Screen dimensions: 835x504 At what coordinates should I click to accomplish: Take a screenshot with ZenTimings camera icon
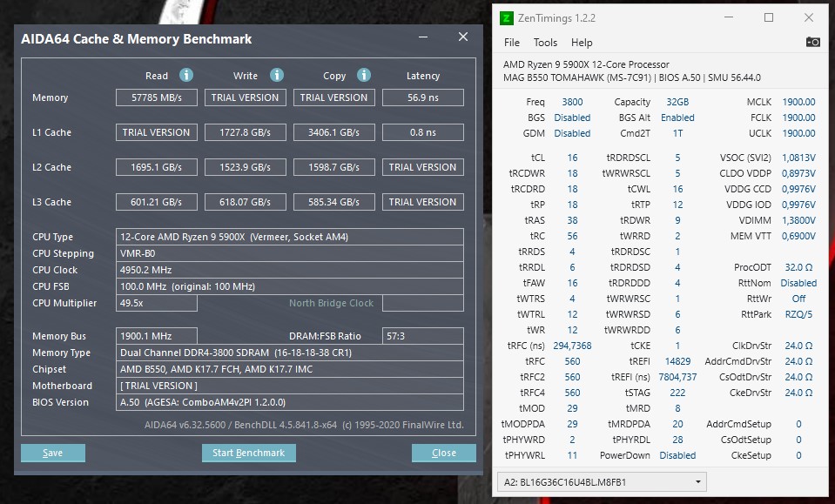812,42
